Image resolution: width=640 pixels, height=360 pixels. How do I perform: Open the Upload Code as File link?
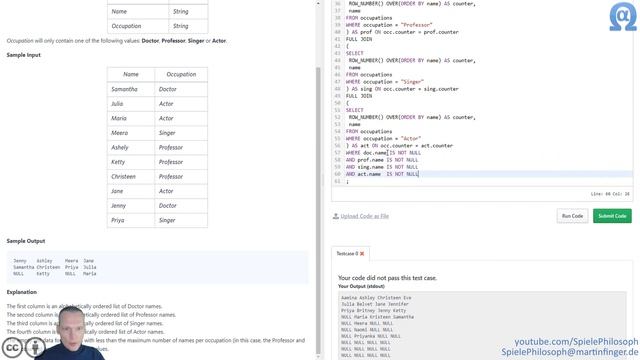coord(364,216)
